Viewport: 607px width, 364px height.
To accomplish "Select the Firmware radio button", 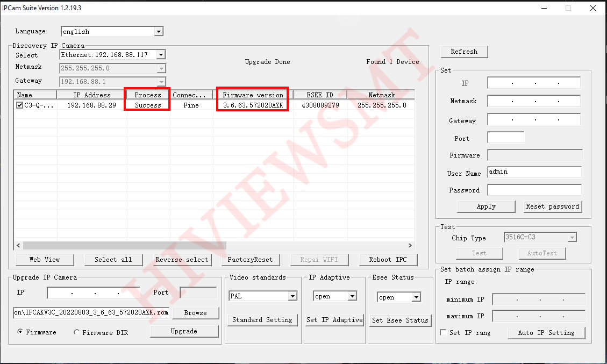I will 20,332.
